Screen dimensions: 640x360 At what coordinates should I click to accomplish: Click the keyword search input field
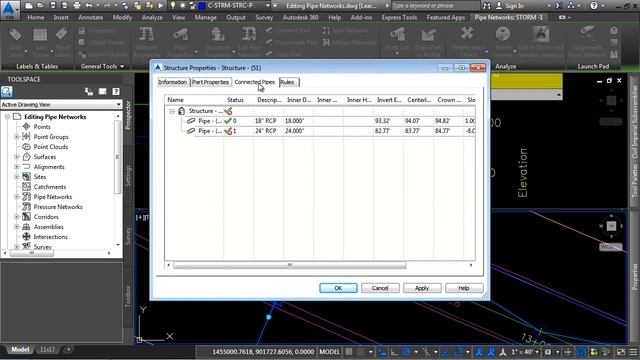(x=435, y=6)
